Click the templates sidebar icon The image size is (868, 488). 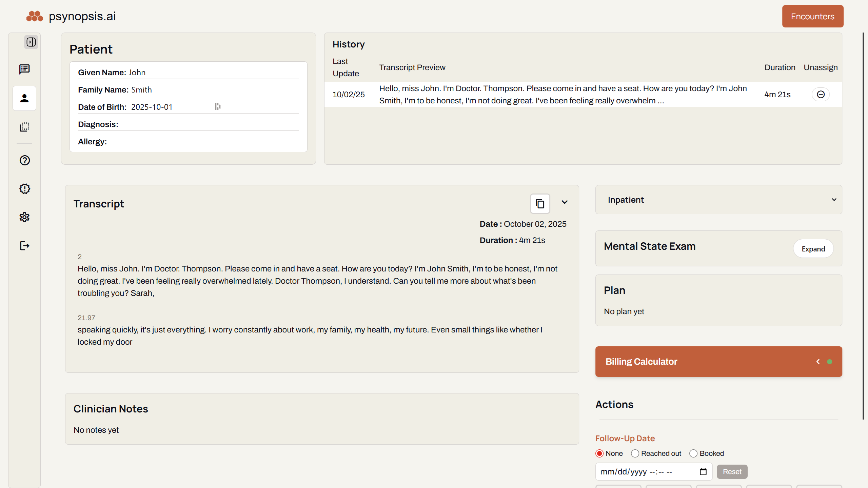[x=24, y=127]
